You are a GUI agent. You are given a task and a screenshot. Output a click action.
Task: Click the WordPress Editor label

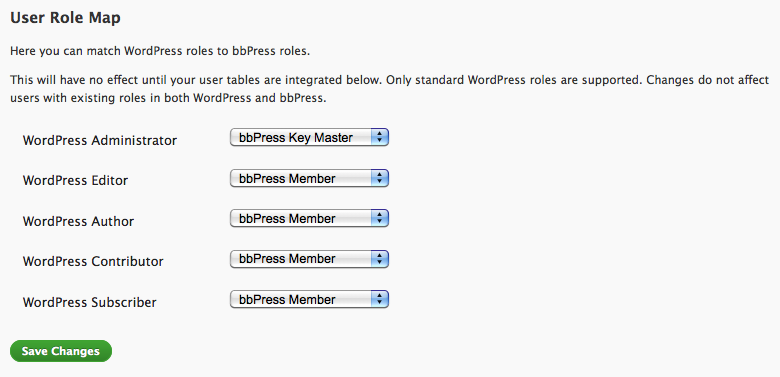pos(75,181)
